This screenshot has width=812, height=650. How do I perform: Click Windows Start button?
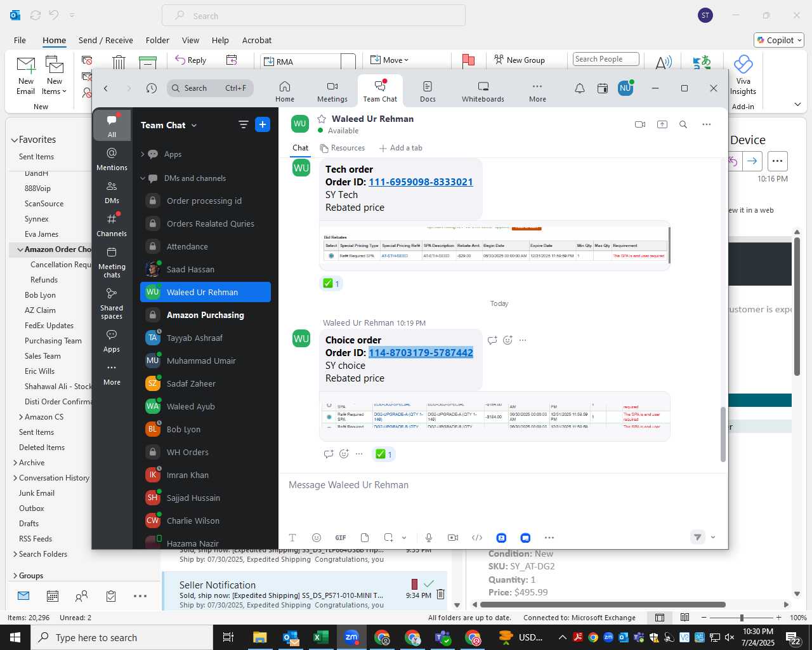(15, 637)
